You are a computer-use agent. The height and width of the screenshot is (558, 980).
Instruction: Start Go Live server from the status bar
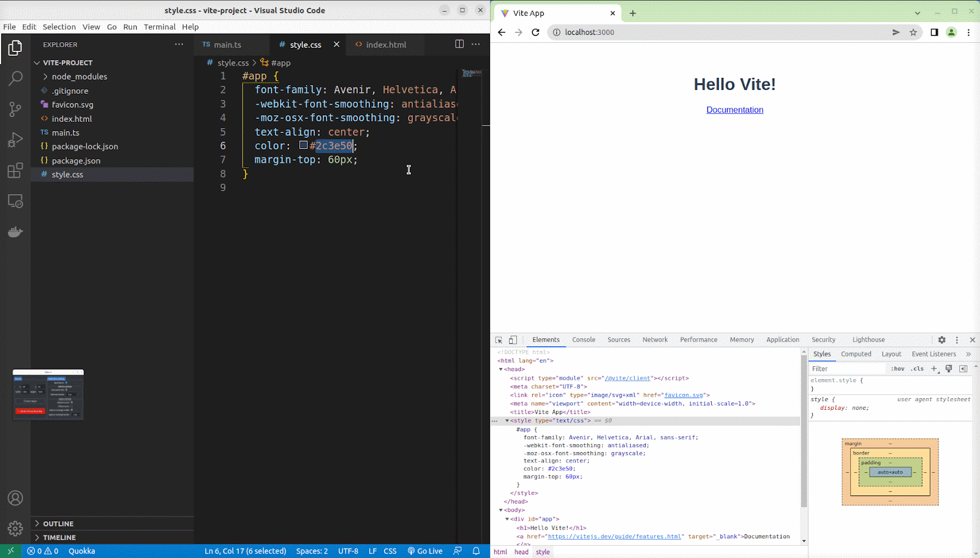pyautogui.click(x=425, y=551)
